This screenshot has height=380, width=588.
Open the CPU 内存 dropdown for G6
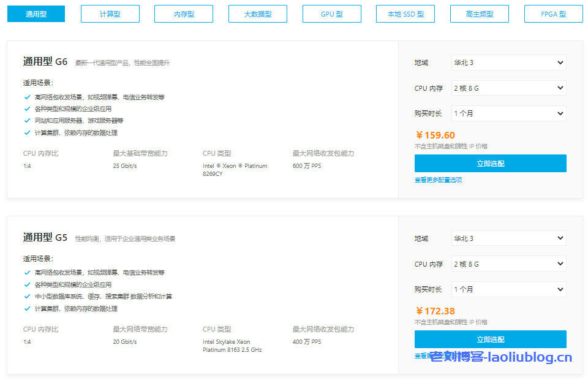click(x=508, y=88)
